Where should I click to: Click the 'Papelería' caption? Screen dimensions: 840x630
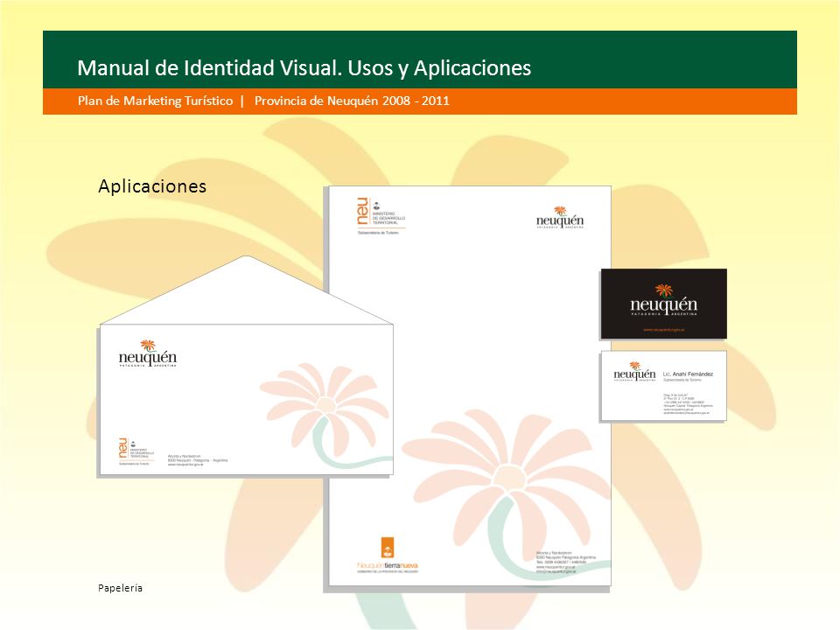click(120, 588)
